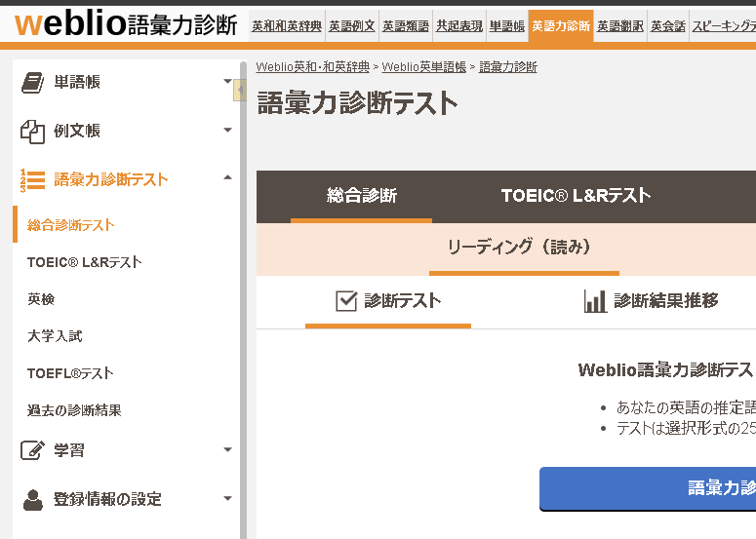Start the blue 語彙力診断 button
The height and width of the screenshot is (539, 756).
(x=648, y=488)
